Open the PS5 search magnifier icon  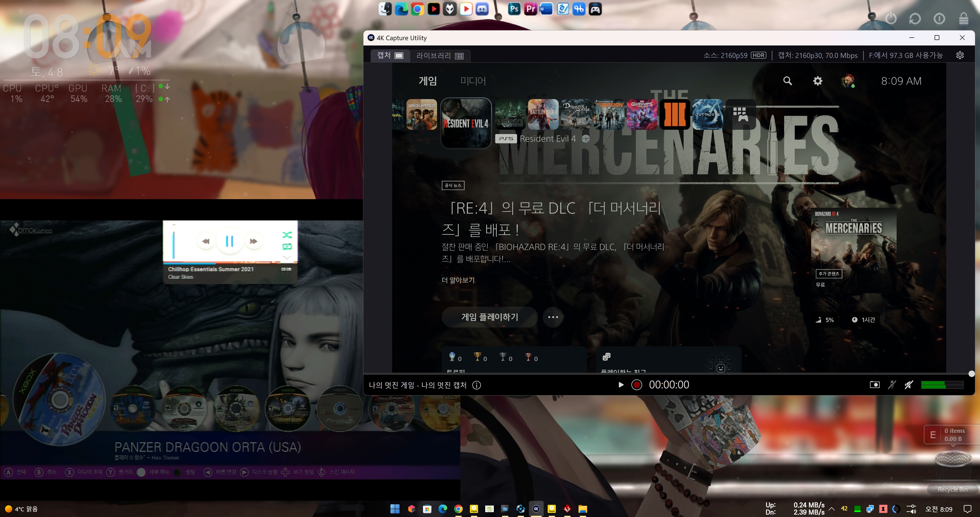tap(787, 81)
